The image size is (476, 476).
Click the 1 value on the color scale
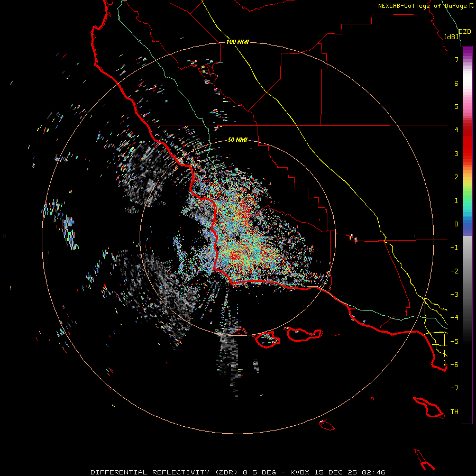(456, 200)
